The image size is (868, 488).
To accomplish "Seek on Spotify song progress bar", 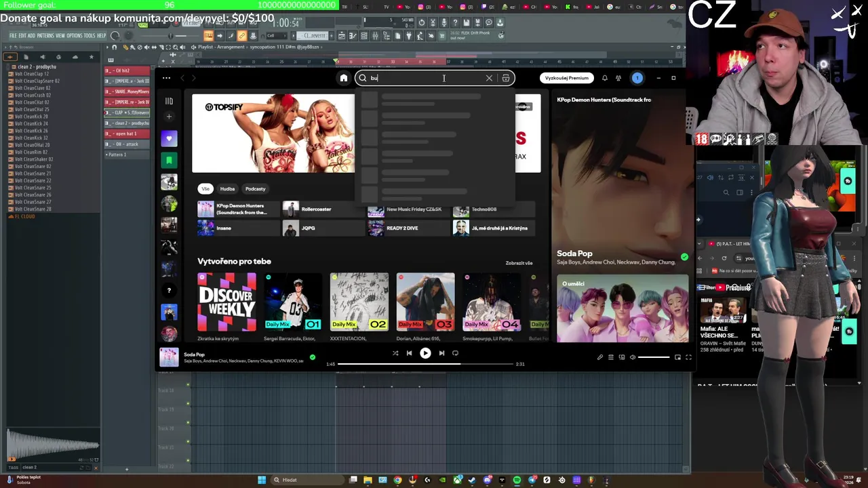I will [x=425, y=364].
